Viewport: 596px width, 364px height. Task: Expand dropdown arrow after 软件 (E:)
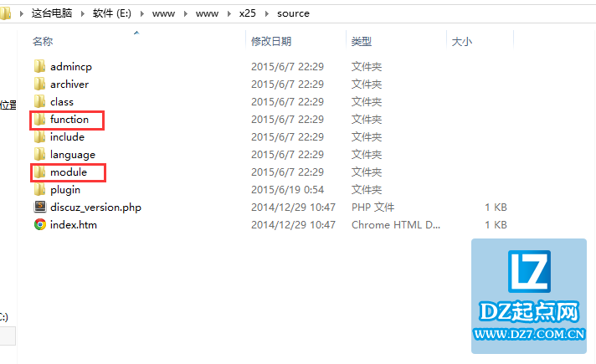142,14
